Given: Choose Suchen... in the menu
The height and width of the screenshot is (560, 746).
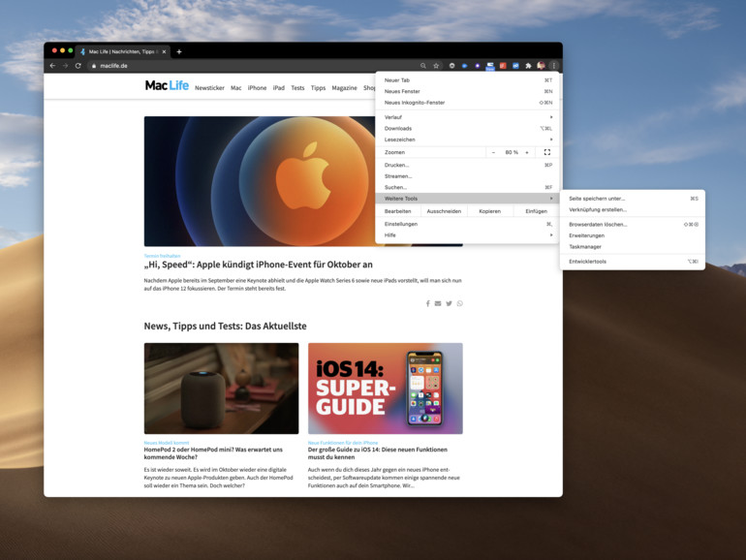Looking at the screenshot, I should (467, 187).
